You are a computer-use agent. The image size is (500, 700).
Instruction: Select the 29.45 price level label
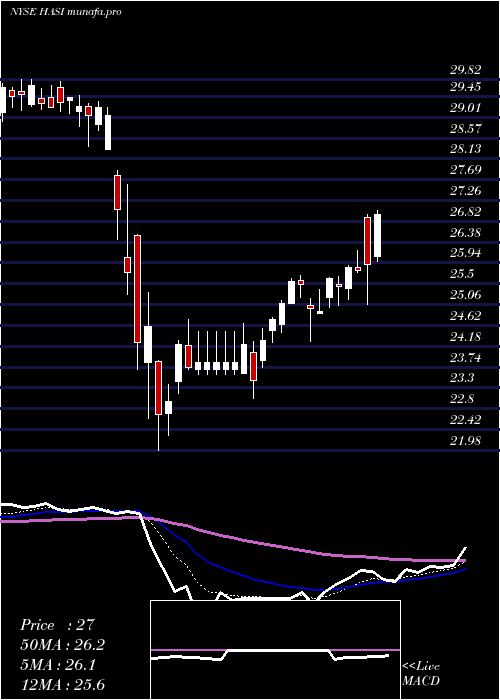(x=466, y=87)
